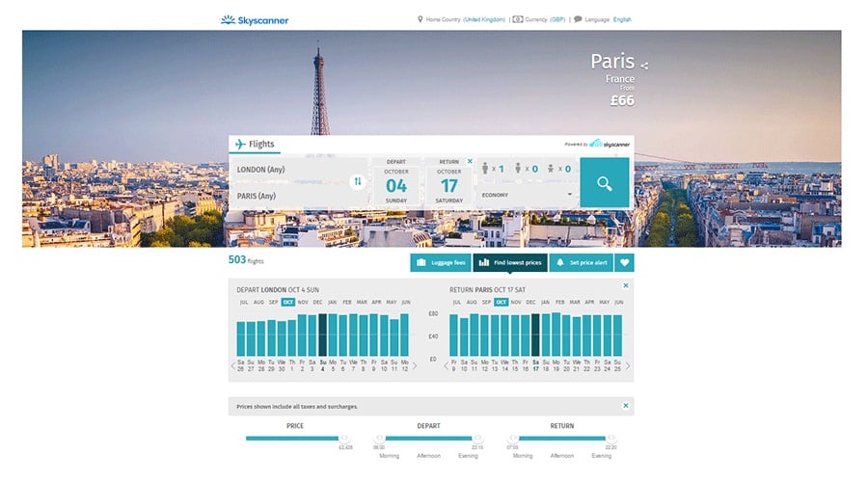
Task: Dismiss the taxes and surcharges notice
Action: tap(625, 406)
